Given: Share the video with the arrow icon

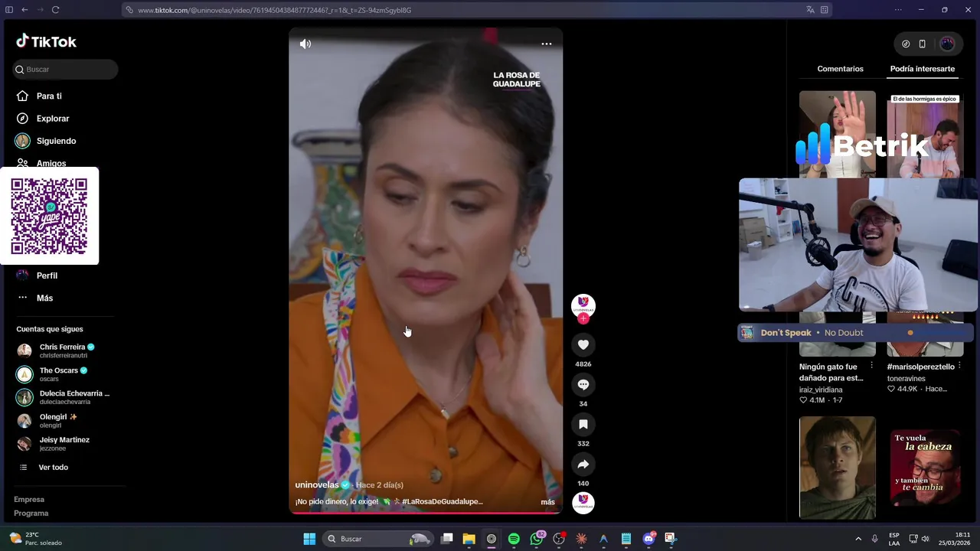Looking at the screenshot, I should pyautogui.click(x=583, y=465).
